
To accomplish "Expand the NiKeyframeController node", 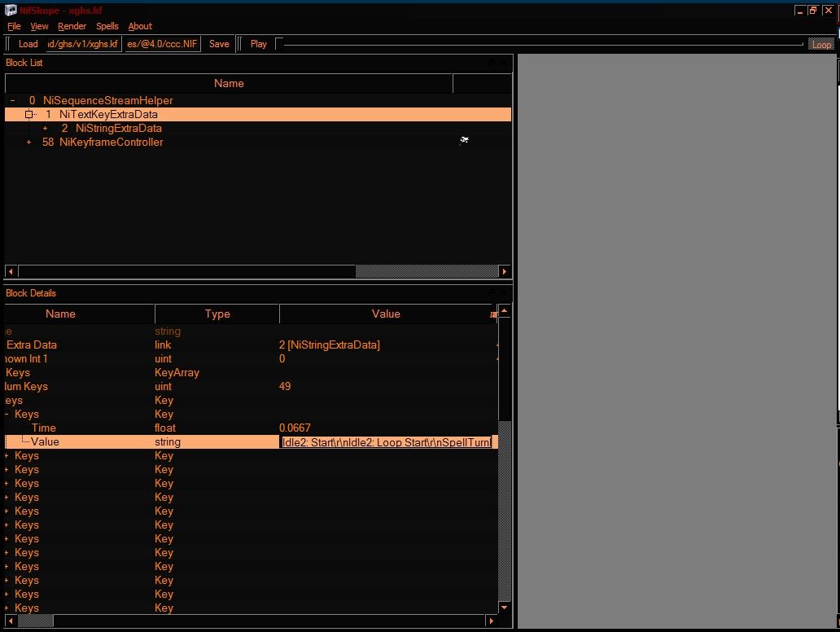I will [29, 142].
